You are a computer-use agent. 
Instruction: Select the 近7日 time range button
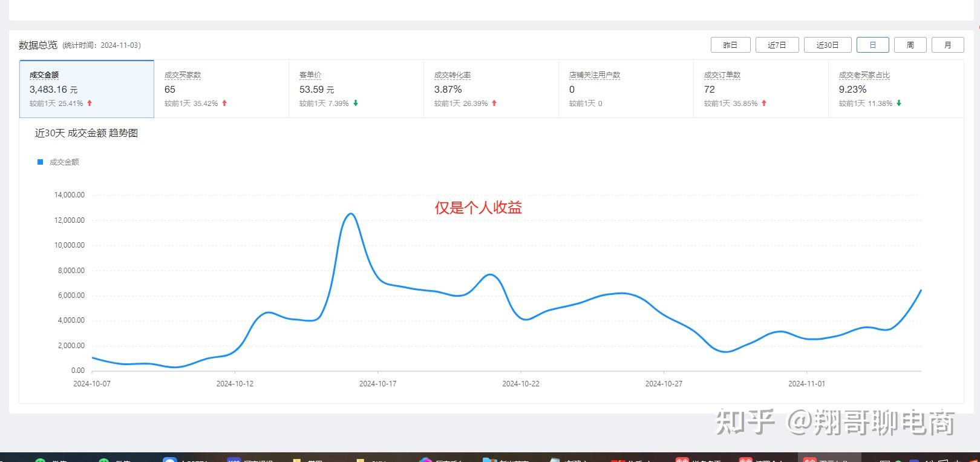(x=777, y=45)
